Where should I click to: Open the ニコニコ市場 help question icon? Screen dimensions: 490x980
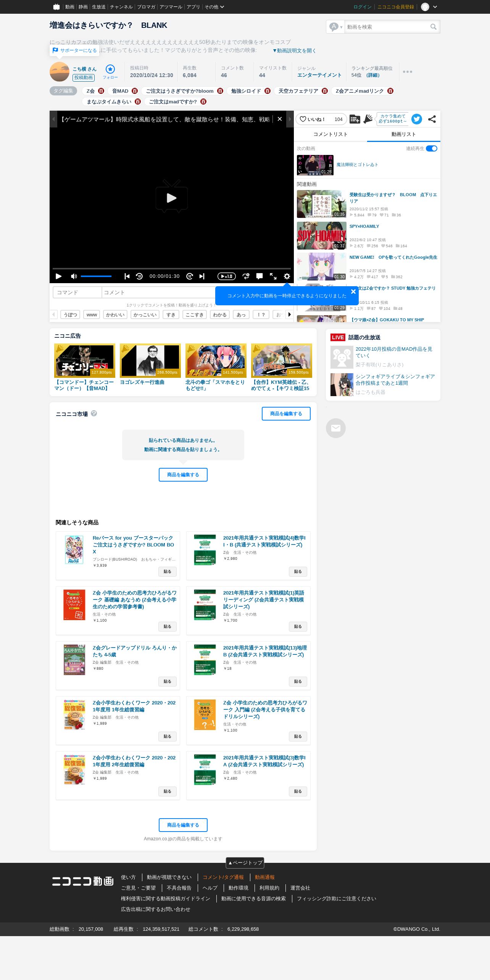94,413
